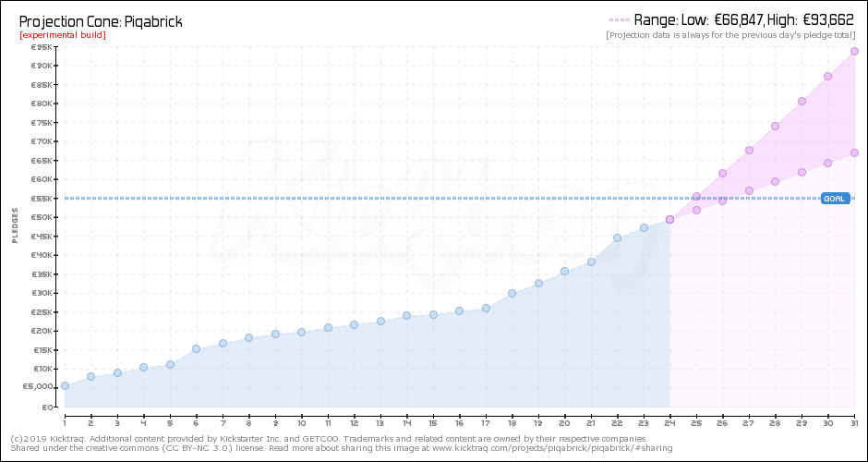The image size is (868, 462).
Task: Click the '€10K' y-axis label
Action: tap(42, 369)
